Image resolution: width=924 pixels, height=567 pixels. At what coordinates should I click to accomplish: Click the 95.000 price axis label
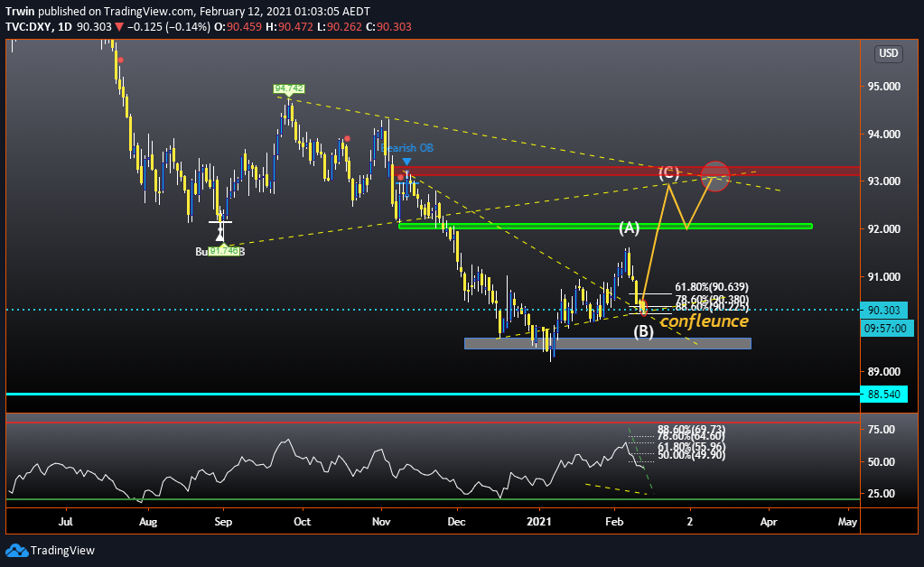[x=884, y=87]
